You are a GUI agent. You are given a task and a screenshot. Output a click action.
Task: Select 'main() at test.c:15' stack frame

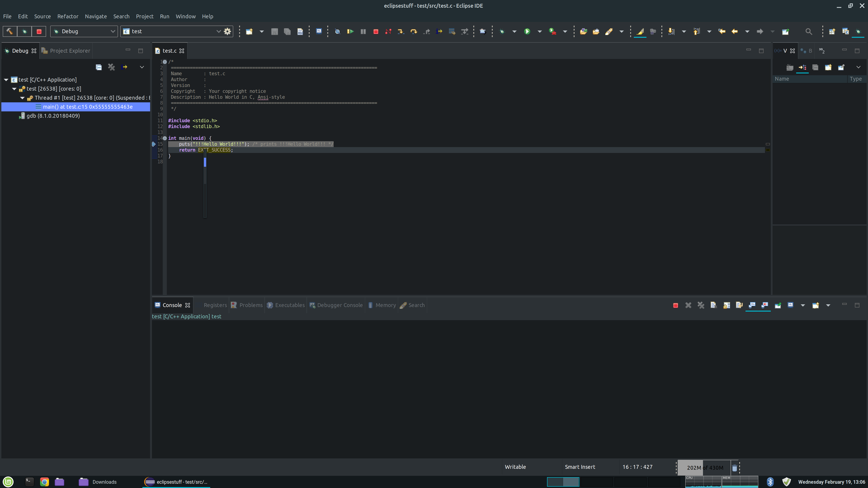point(76,107)
